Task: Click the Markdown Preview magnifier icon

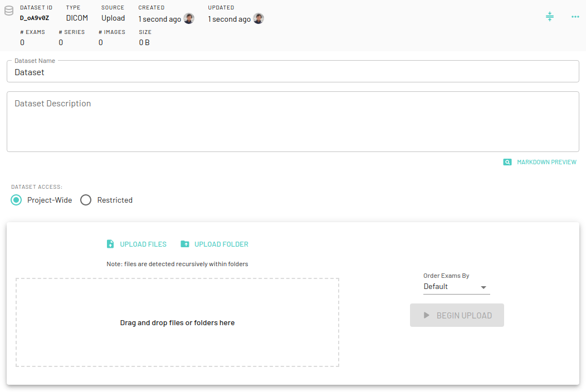Action: click(507, 162)
